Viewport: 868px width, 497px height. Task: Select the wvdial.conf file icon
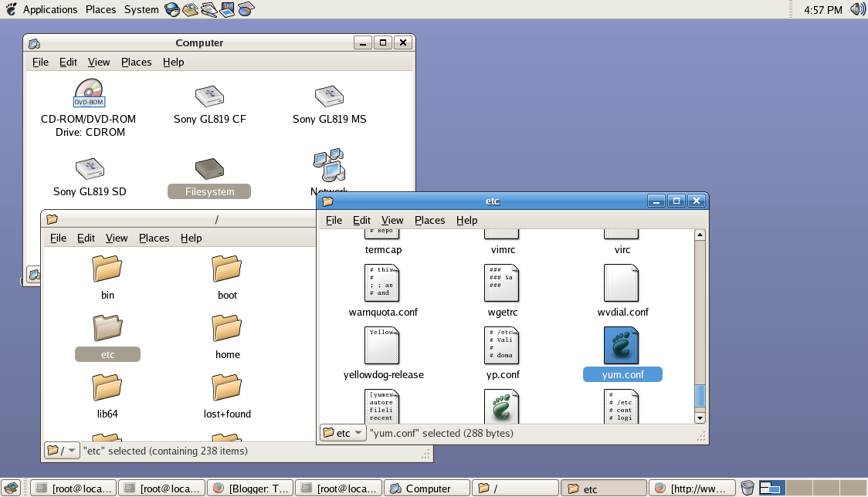click(x=621, y=282)
